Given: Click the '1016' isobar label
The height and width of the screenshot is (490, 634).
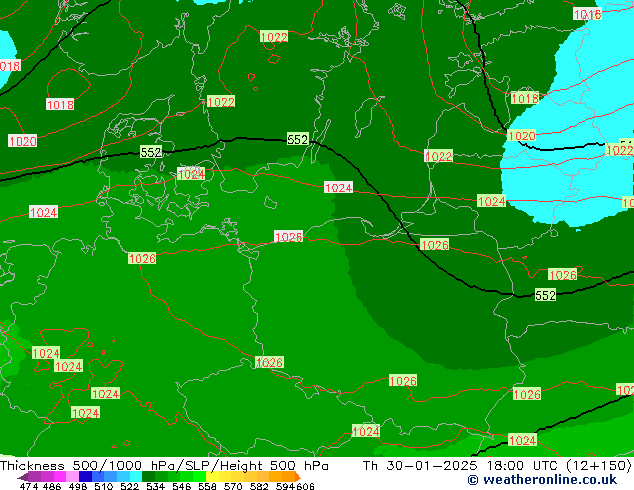Looking at the screenshot, I should [x=588, y=15].
